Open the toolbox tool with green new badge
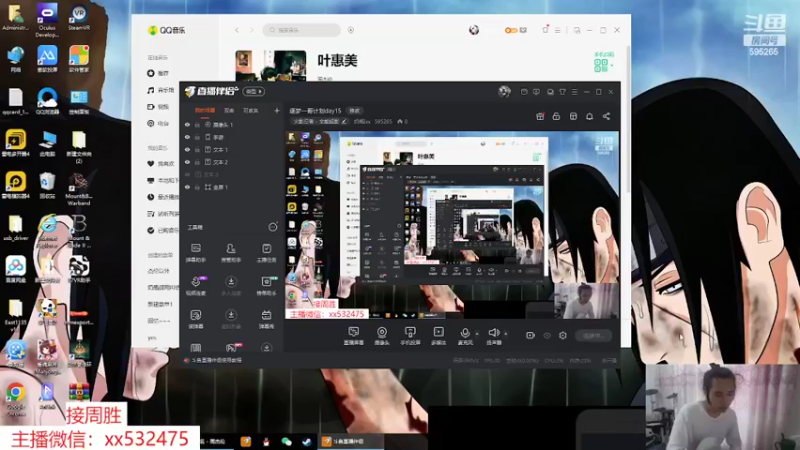 266,286
